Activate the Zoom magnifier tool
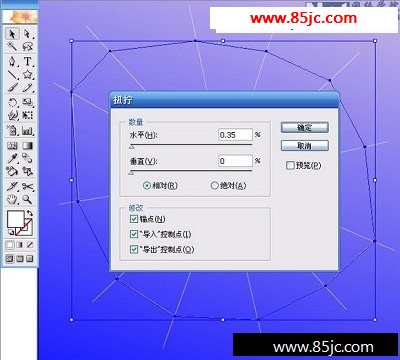The image size is (400, 360). [27, 199]
